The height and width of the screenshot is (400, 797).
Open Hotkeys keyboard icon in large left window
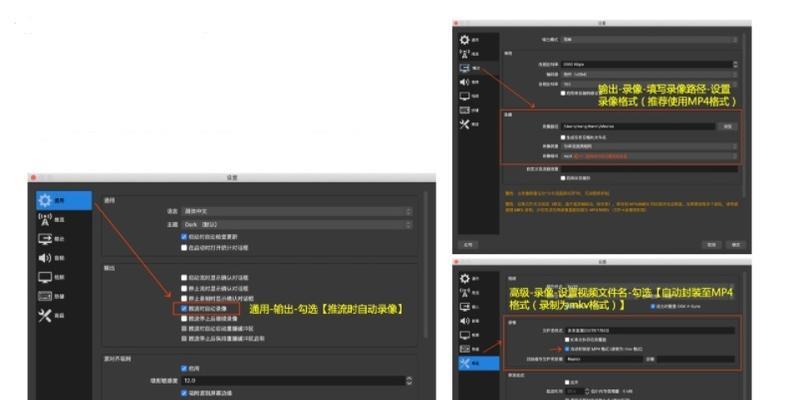coord(45,296)
